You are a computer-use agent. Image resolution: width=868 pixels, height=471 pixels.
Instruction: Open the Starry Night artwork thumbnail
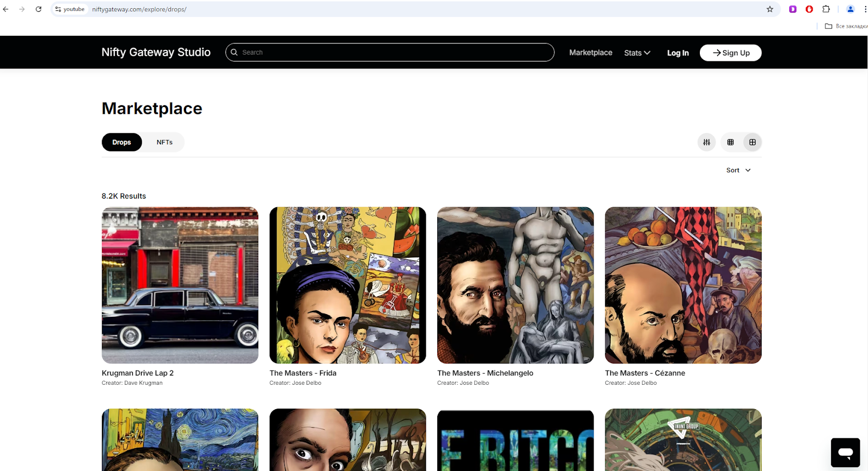(x=180, y=440)
